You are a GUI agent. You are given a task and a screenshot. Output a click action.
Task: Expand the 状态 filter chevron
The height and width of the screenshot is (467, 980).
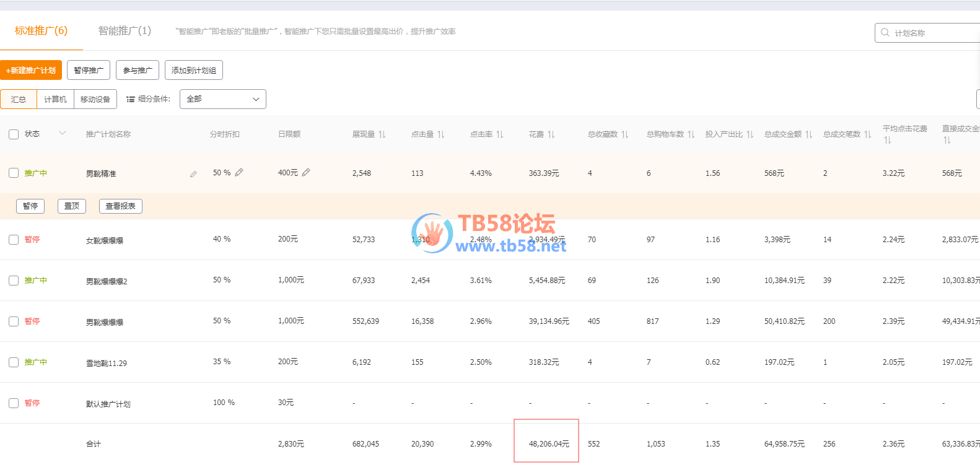[x=63, y=133]
